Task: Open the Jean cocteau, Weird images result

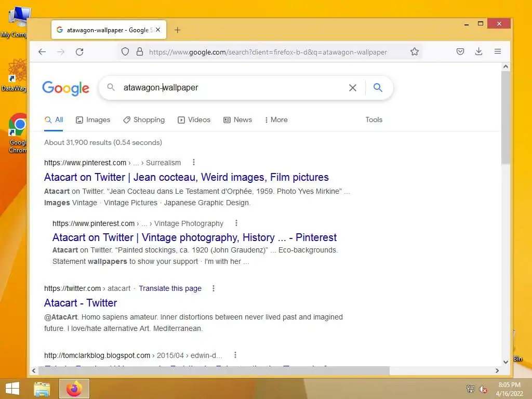Action: pos(187,177)
